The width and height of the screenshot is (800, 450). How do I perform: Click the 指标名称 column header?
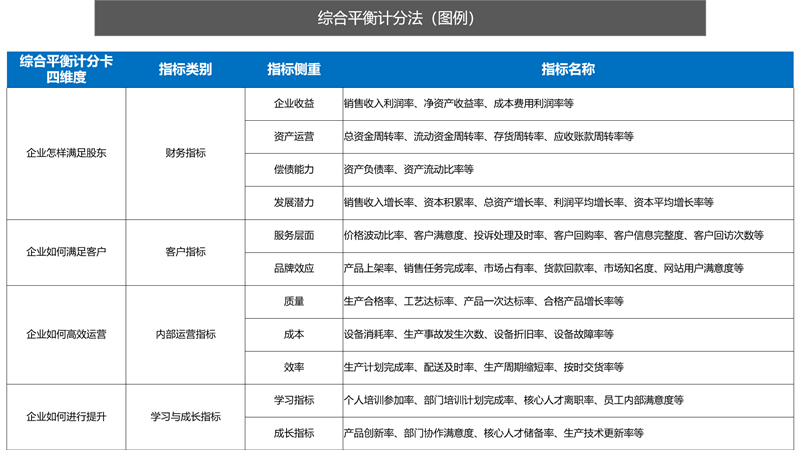567,69
